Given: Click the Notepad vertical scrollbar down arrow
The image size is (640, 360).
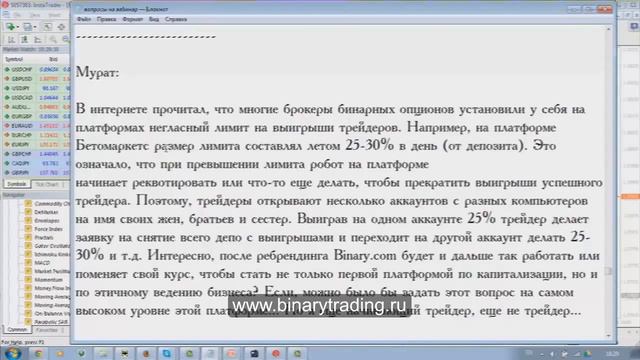Looking at the screenshot, I should click(x=609, y=336).
